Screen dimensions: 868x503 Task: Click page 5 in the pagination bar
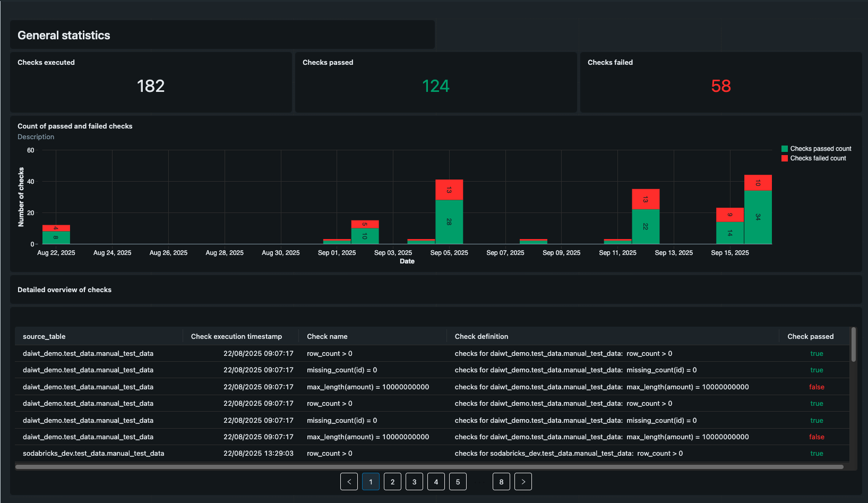click(458, 481)
